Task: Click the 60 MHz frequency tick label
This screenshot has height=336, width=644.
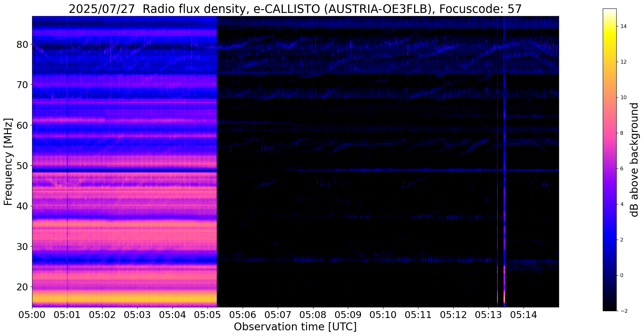Action: (x=22, y=125)
